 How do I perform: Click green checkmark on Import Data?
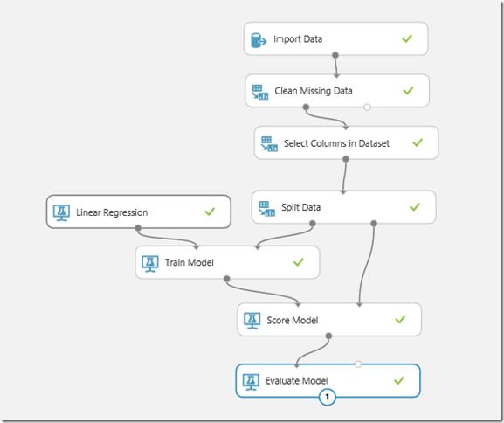(x=407, y=38)
